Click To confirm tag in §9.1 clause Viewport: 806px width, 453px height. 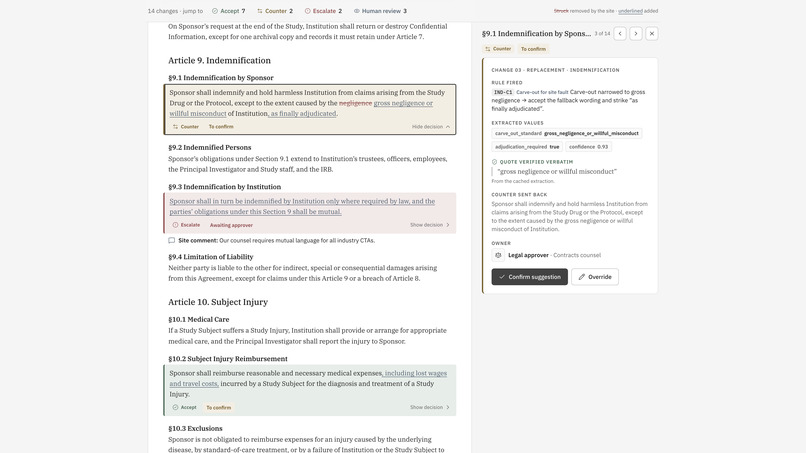pyautogui.click(x=221, y=126)
